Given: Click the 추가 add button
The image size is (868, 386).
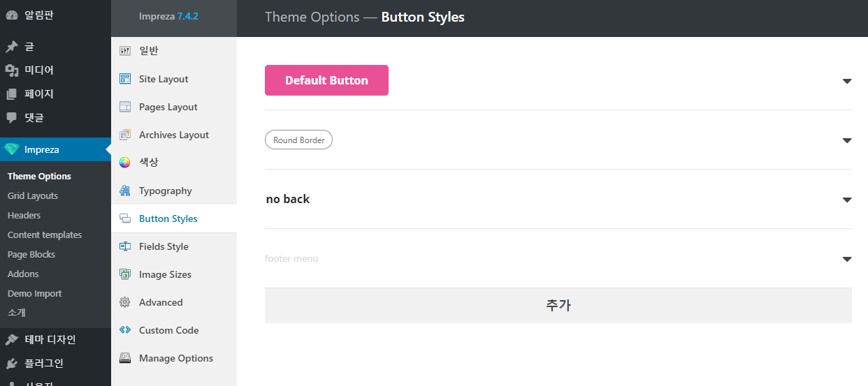Looking at the screenshot, I should click(558, 305).
